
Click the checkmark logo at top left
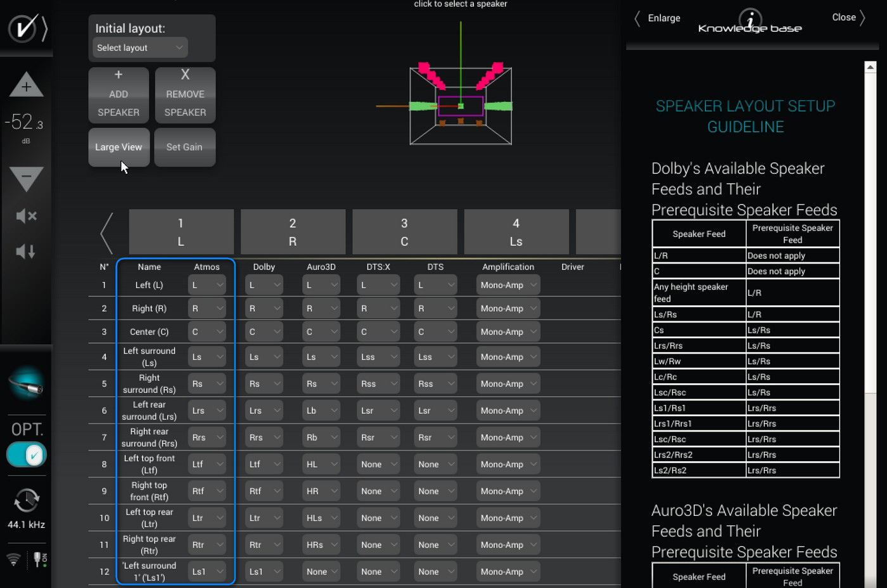pos(23,29)
